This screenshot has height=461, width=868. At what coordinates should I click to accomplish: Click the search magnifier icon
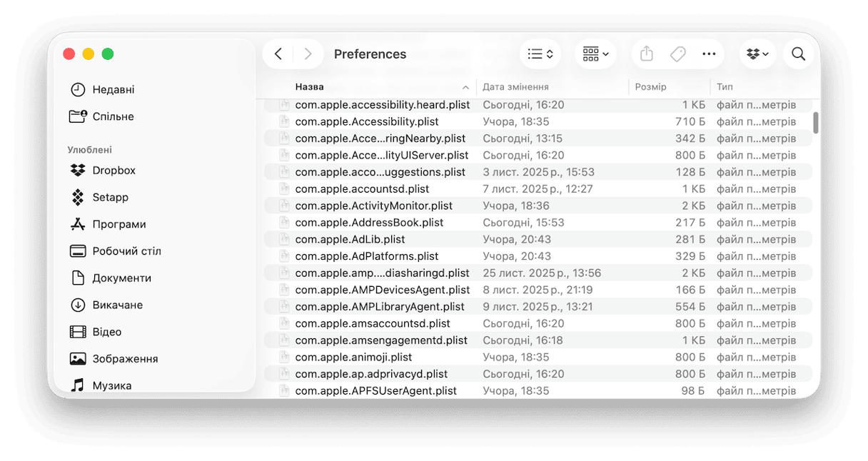pyautogui.click(x=798, y=54)
